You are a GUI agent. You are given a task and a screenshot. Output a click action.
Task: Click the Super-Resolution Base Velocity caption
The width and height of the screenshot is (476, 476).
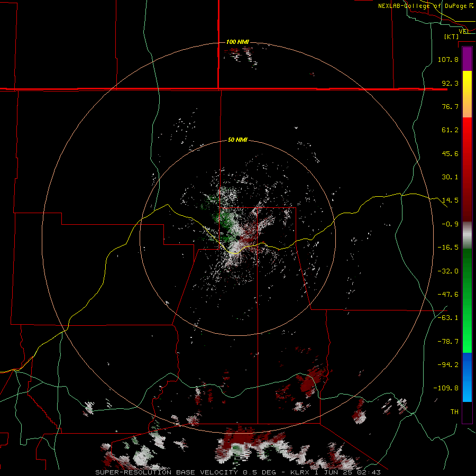pyautogui.click(x=237, y=472)
